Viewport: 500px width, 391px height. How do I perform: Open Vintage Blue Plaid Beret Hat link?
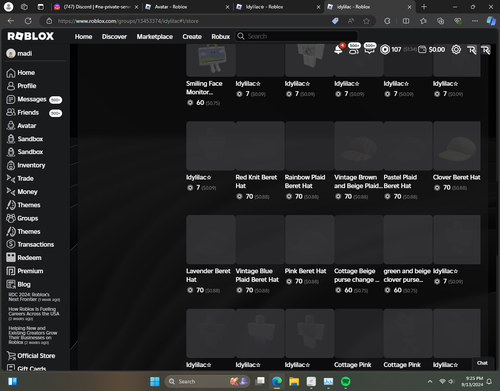click(x=257, y=275)
